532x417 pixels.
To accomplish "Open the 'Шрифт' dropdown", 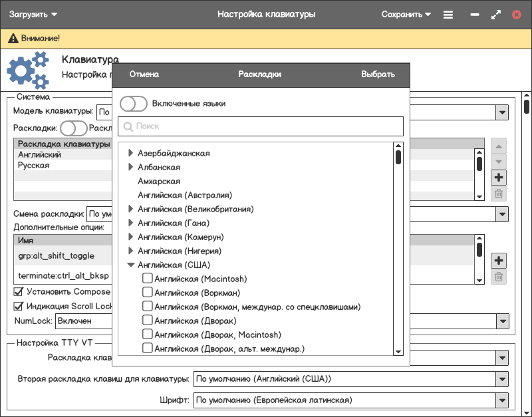I will [502, 400].
